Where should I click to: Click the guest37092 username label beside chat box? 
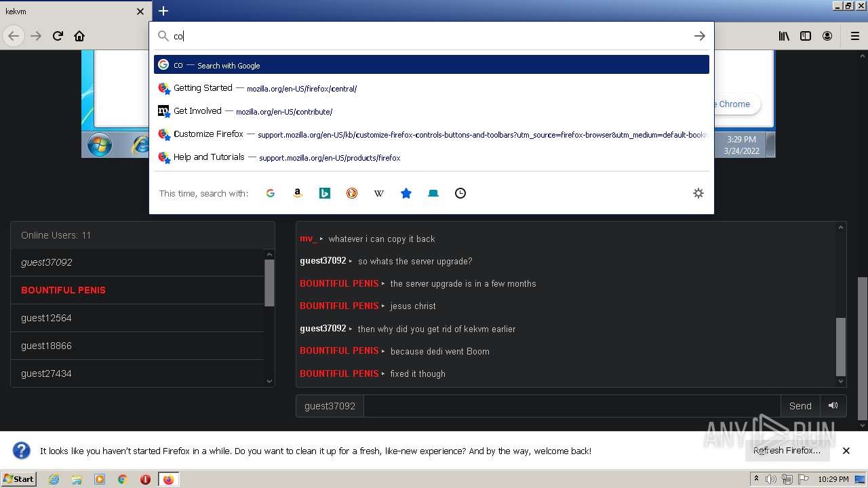(330, 406)
